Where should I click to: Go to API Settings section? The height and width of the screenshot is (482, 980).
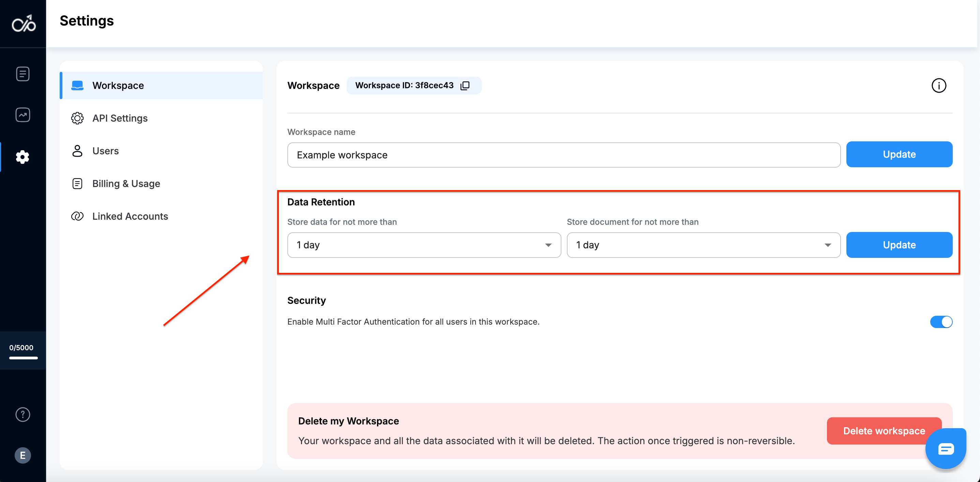[x=120, y=118]
